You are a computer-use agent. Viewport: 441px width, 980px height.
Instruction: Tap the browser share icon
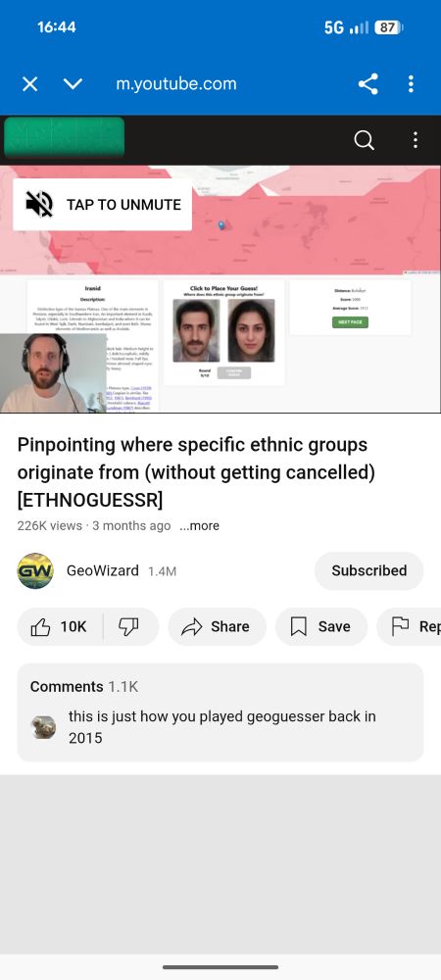tap(367, 83)
